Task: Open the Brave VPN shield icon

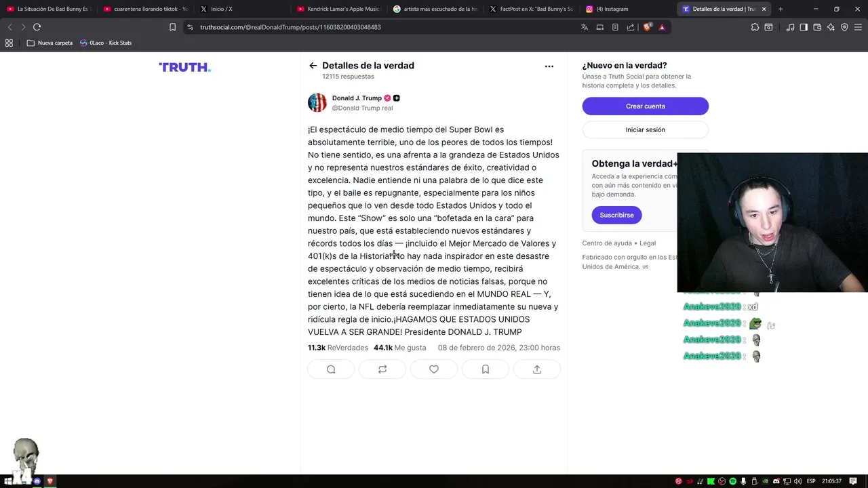Action: [844, 27]
